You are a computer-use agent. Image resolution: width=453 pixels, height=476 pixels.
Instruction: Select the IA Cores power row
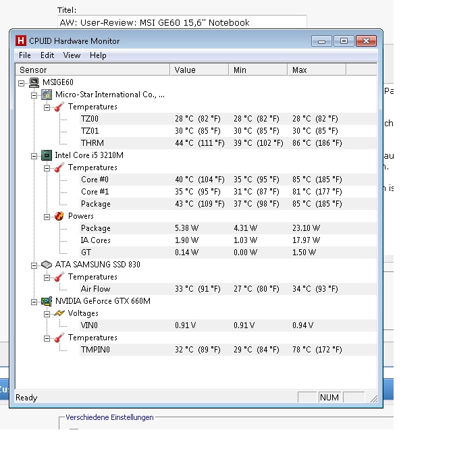pyautogui.click(x=228, y=240)
